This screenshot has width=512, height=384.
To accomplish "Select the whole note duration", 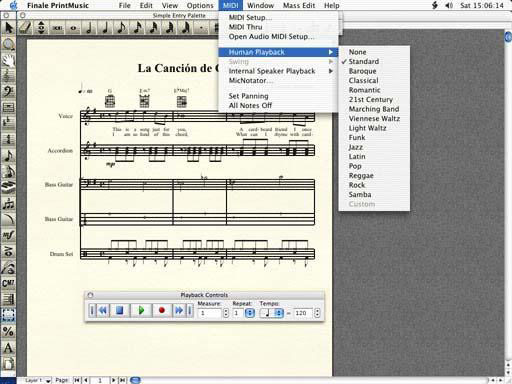I will (x=73, y=28).
